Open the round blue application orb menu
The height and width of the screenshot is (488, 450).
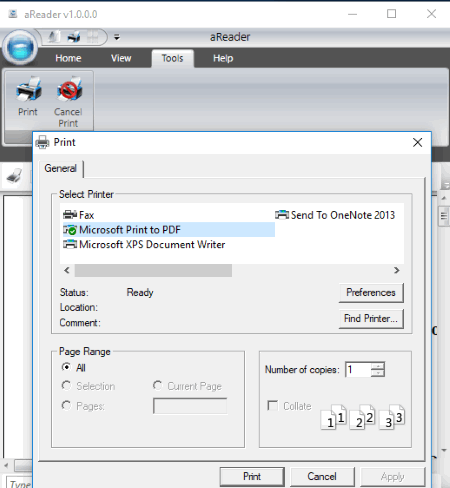pos(20,47)
